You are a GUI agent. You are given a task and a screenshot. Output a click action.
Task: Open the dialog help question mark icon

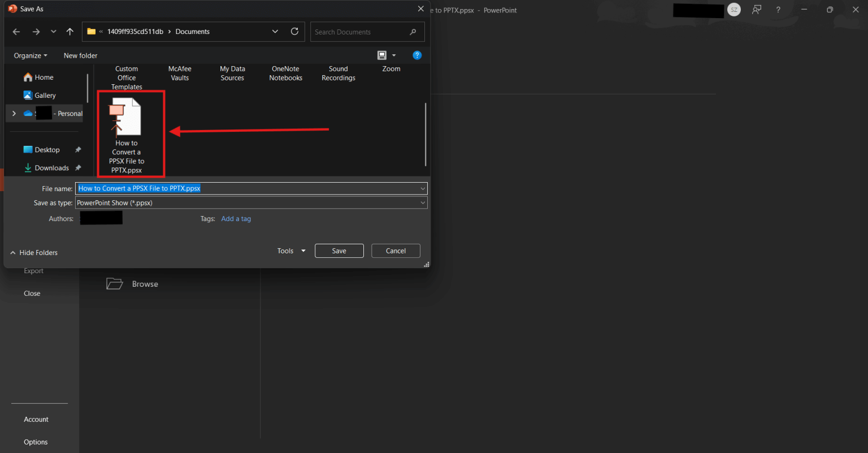click(x=417, y=55)
